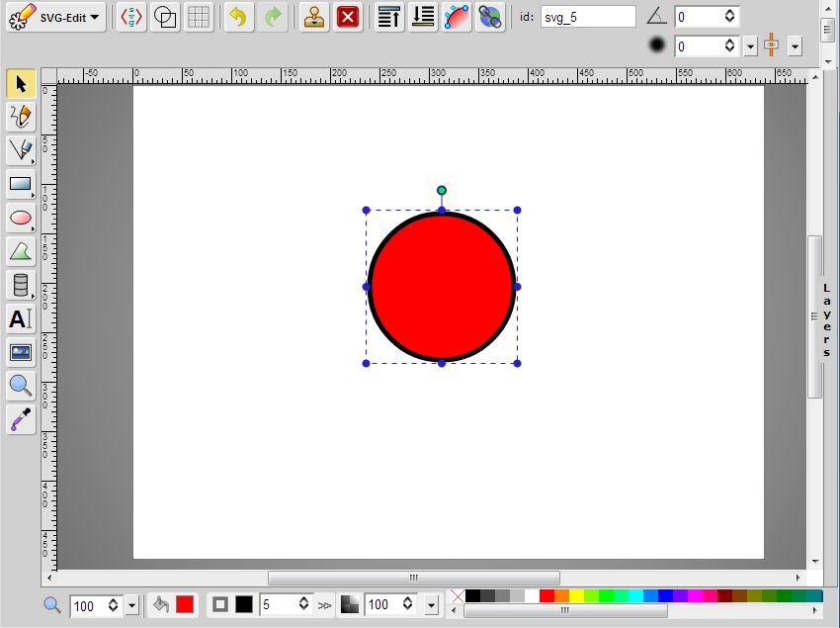Choose the Image tool
The image size is (840, 628).
[21, 352]
